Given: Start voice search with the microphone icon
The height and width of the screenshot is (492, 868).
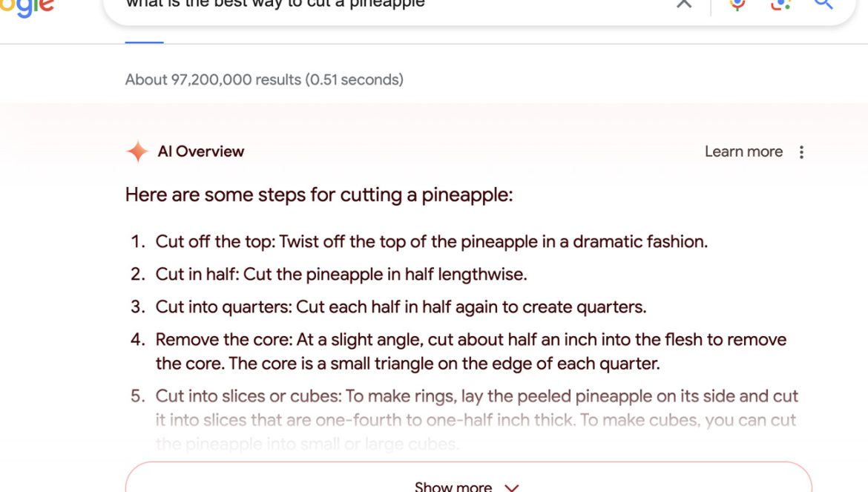Looking at the screenshot, I should [x=737, y=4].
